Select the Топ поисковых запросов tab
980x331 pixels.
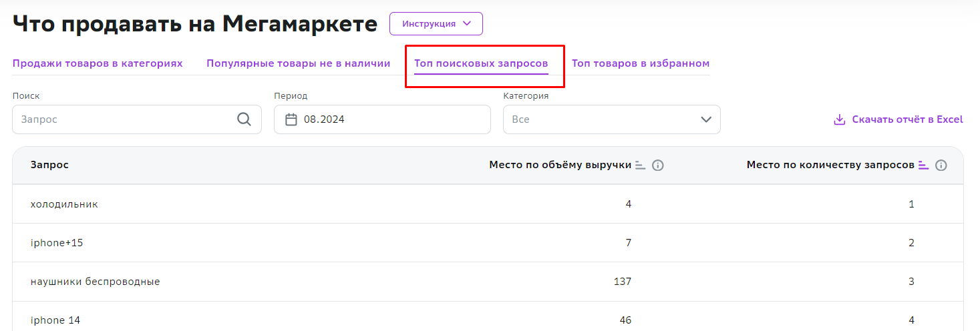(481, 63)
